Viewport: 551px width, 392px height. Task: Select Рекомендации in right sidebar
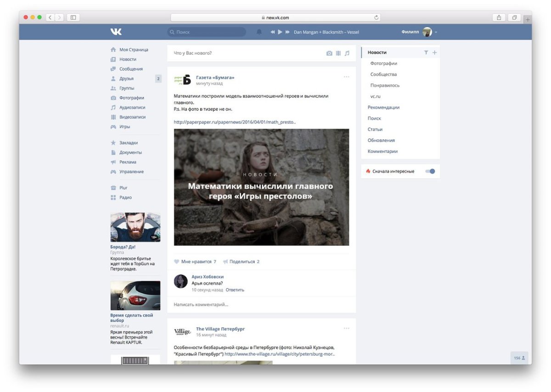383,107
